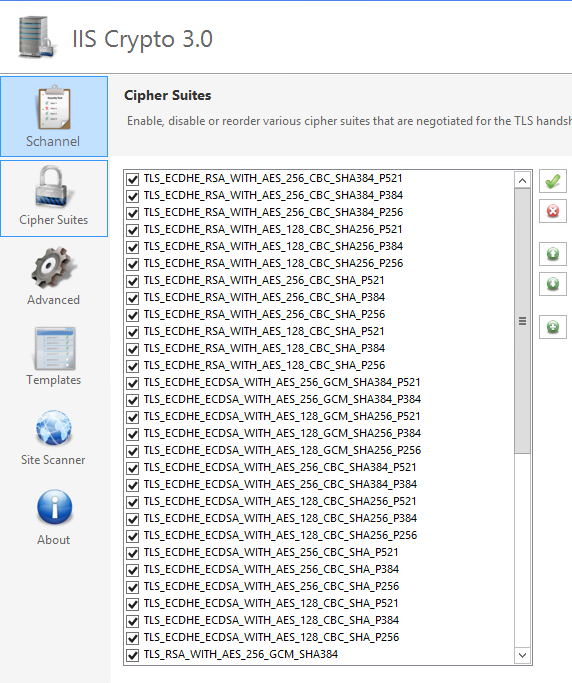572x683 pixels.
Task: Click the green checkmark enable-all button
Action: coord(553,181)
